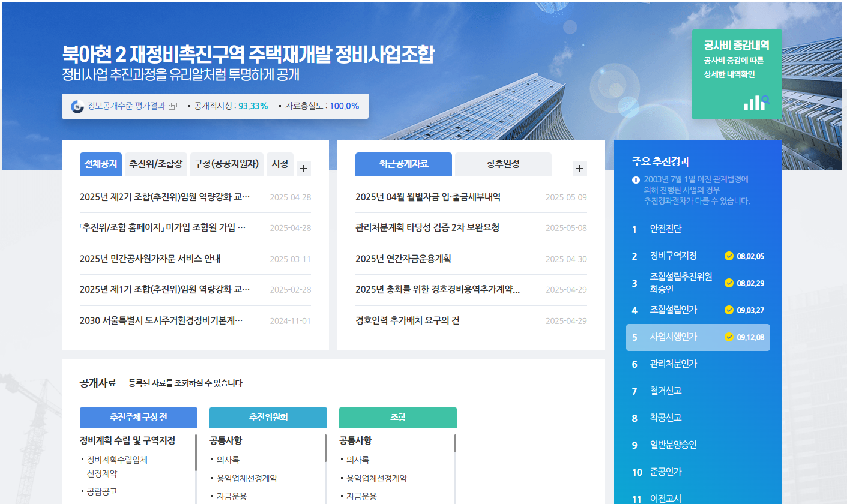Select the 조합 button in 공개자료
This screenshot has height=504, width=847.
[x=397, y=418]
